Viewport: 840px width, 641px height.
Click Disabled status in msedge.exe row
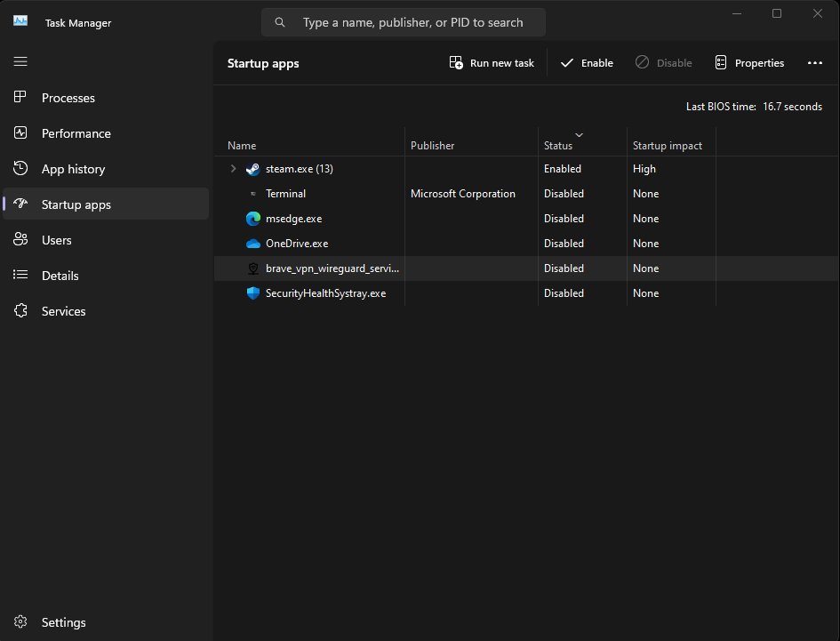click(x=564, y=219)
